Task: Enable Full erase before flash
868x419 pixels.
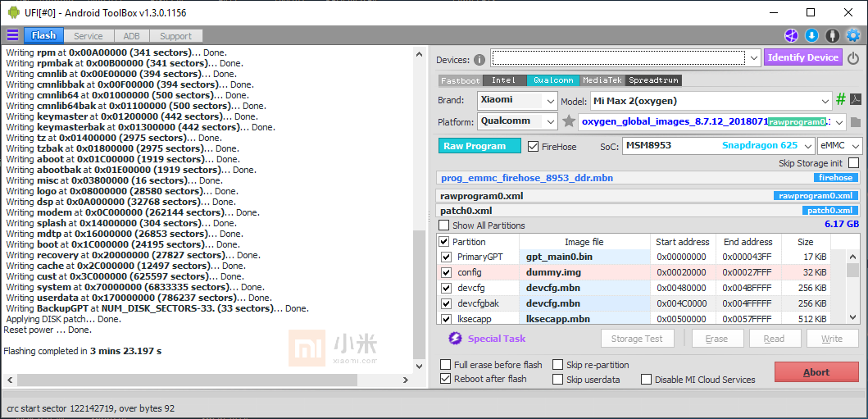Action: (x=445, y=365)
